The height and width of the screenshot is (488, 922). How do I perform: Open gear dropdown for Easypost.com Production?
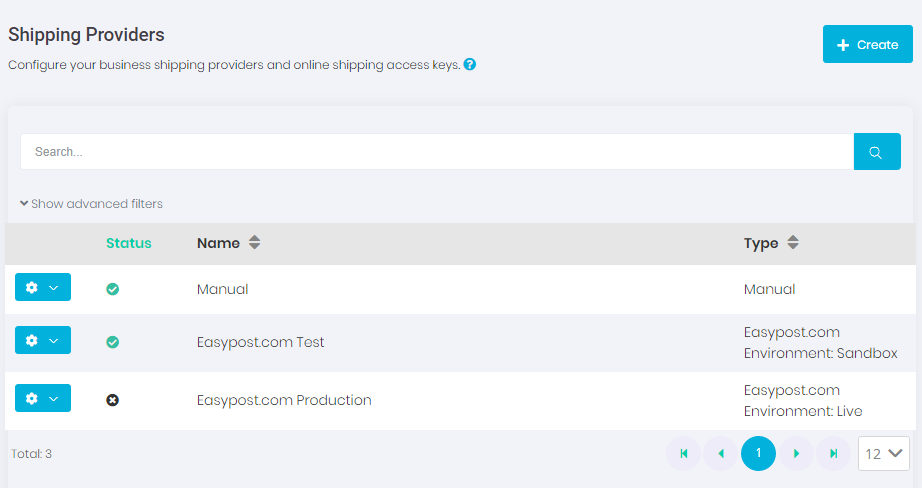(x=43, y=398)
